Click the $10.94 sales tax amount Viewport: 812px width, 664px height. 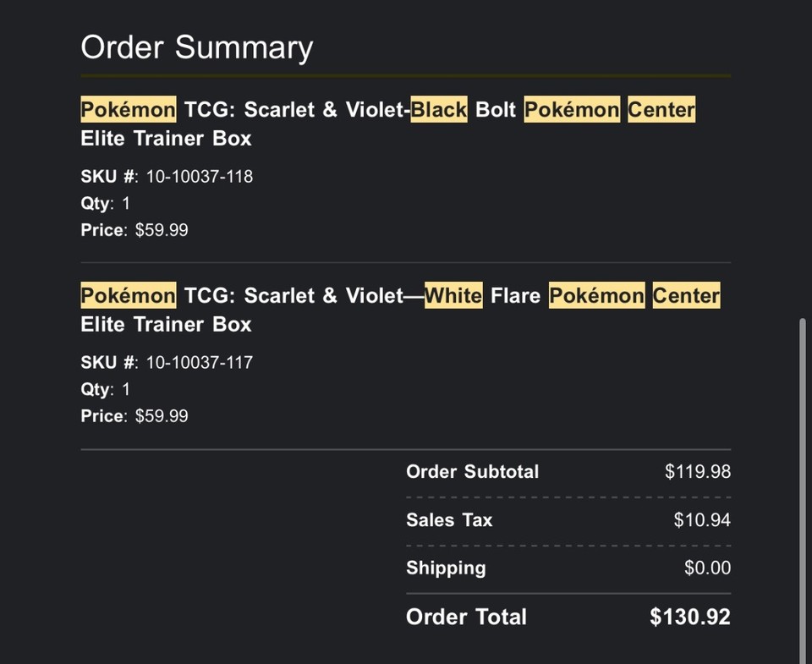click(x=701, y=520)
